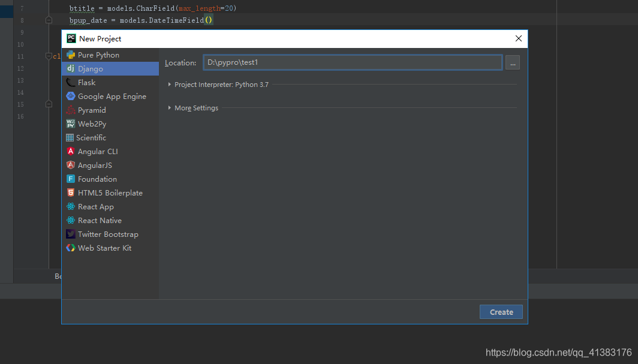Place cursor in bpup_date editor line
The image size is (638, 364).
[x=141, y=20]
